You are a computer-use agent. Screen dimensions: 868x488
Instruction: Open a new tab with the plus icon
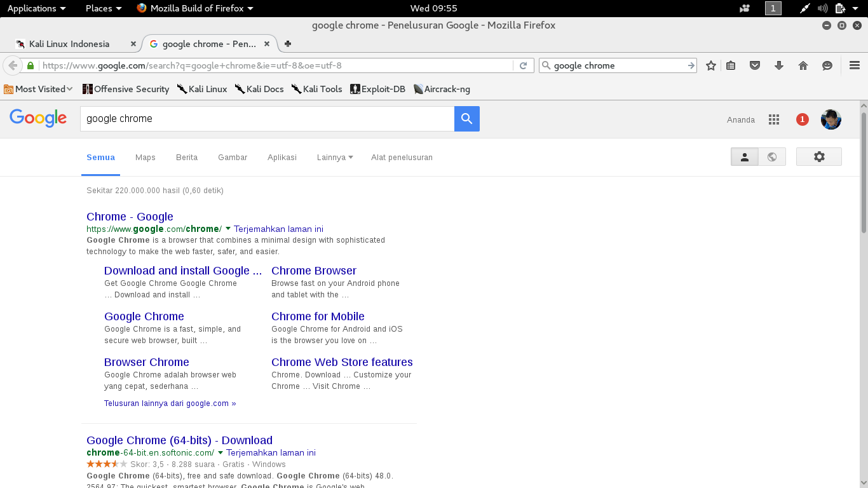click(288, 44)
